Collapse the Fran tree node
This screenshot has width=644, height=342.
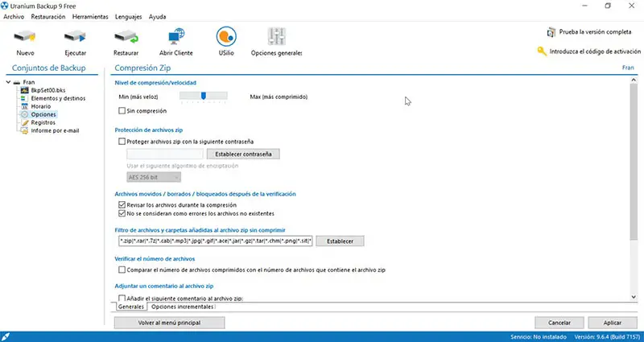coord(8,83)
